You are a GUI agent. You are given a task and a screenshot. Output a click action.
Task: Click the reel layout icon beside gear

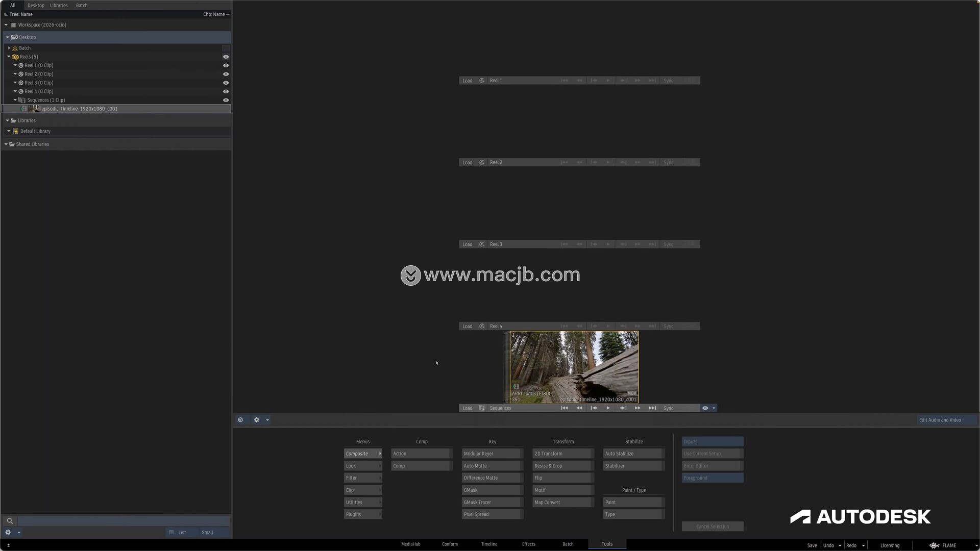(240, 420)
